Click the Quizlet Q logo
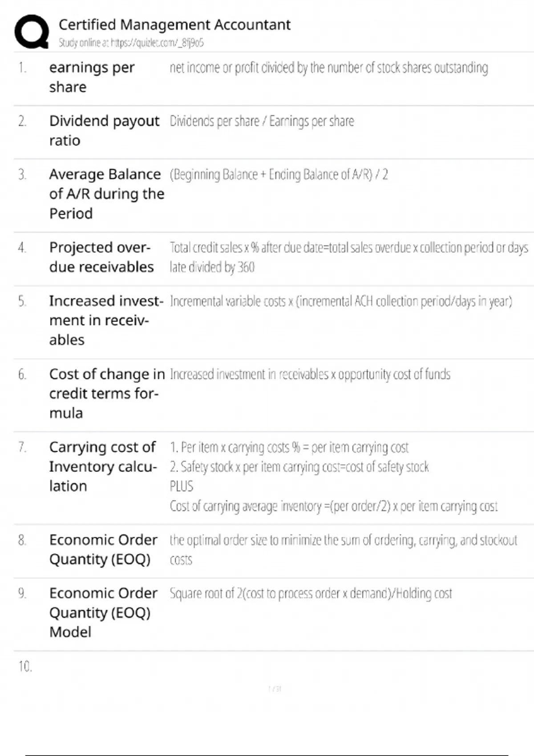Screen dimensions: 534x756 click(x=32, y=31)
